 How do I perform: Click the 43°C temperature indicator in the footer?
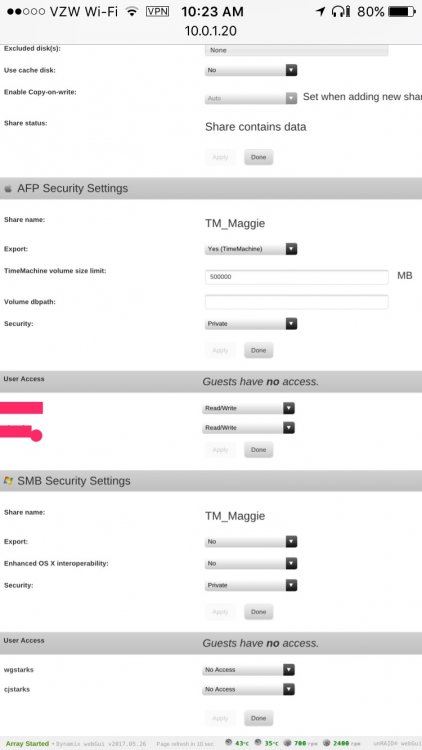pyautogui.click(x=237, y=743)
